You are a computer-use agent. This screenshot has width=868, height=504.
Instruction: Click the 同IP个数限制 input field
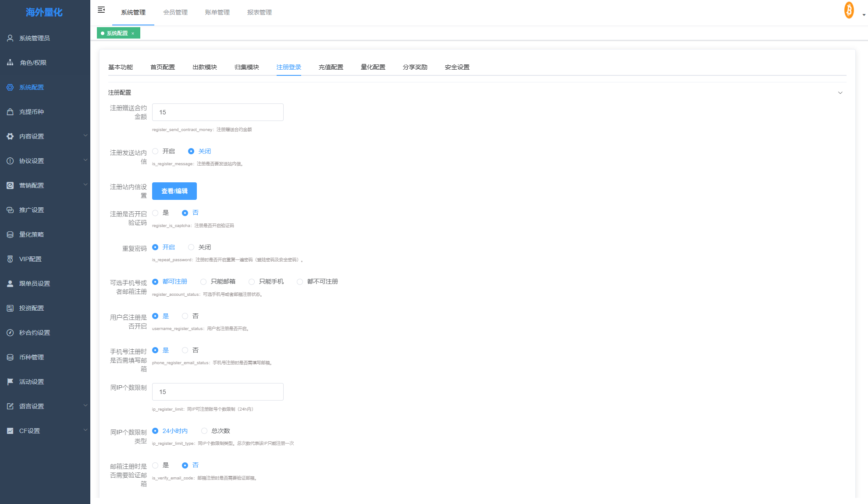pyautogui.click(x=218, y=392)
